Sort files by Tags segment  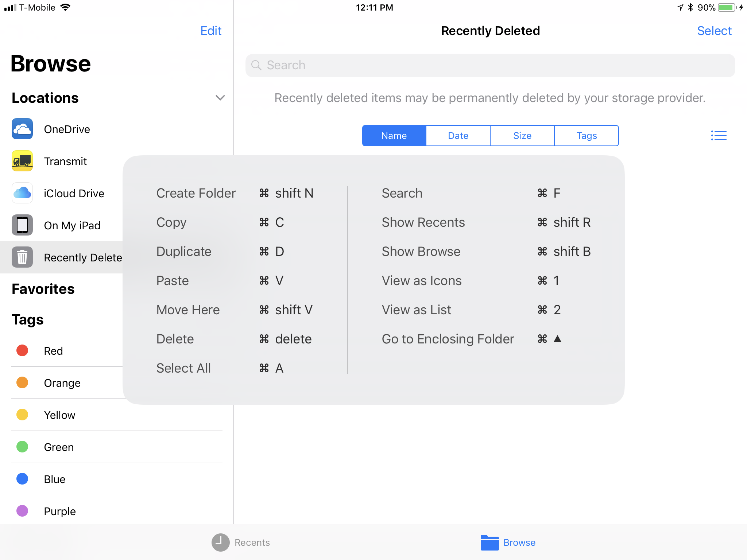point(587,136)
